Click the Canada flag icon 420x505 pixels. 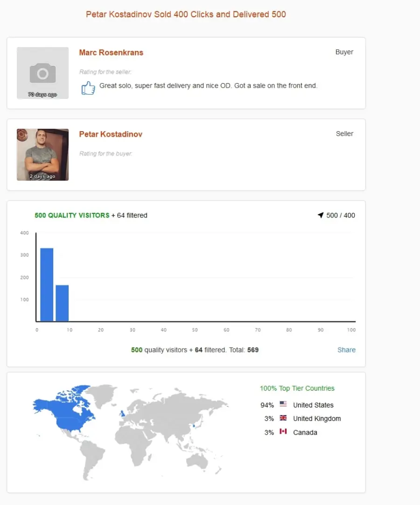coord(283,431)
